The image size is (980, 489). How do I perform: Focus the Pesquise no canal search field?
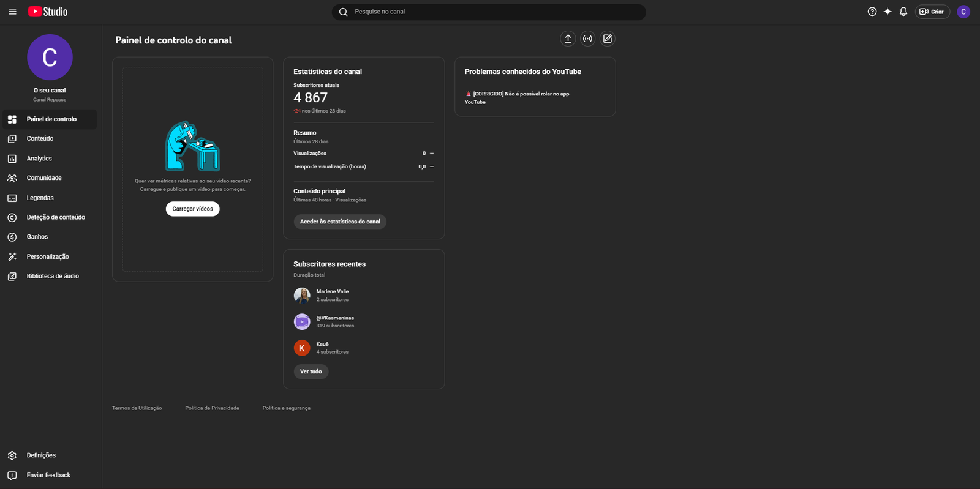click(489, 12)
